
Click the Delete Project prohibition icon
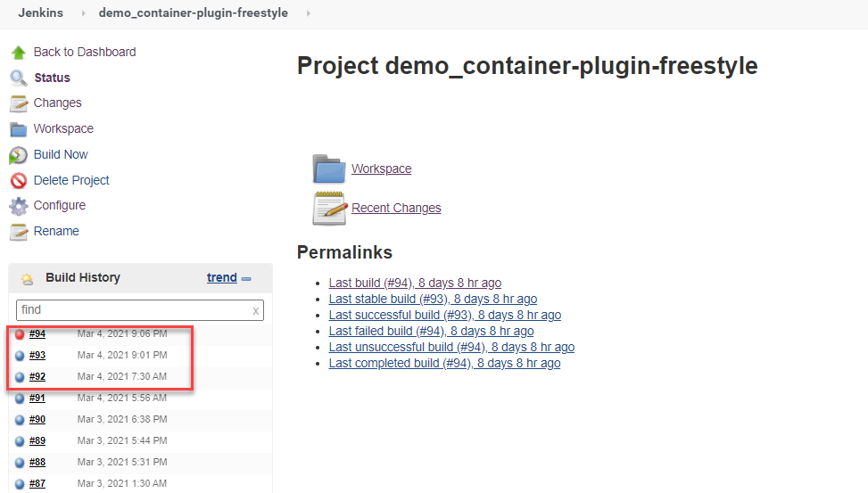(x=19, y=181)
